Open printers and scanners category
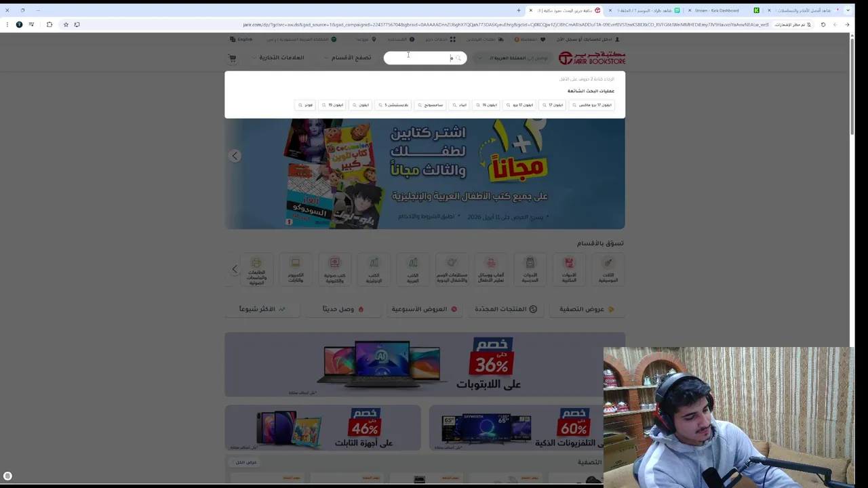This screenshot has width=868, height=488. (256, 270)
